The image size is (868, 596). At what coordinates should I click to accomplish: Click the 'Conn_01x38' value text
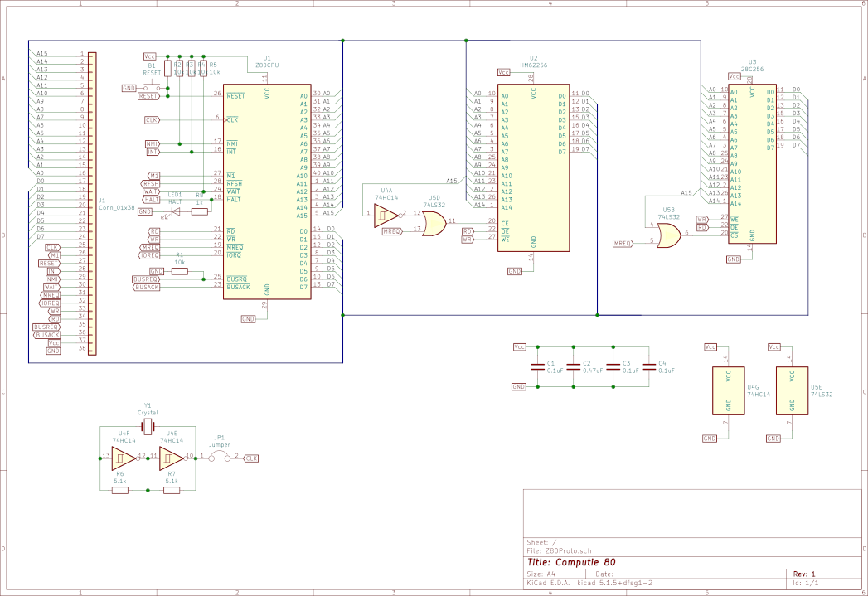[x=116, y=208]
